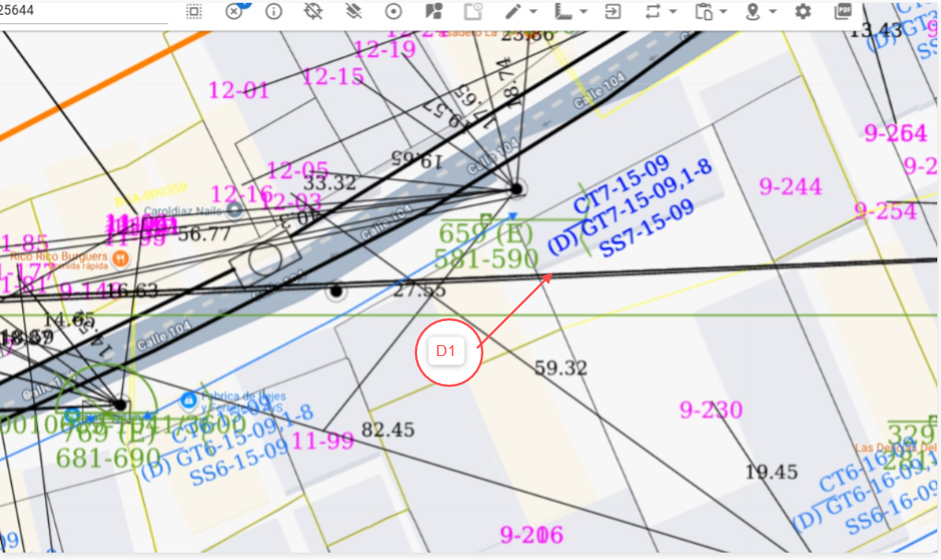Image resolution: width=941 pixels, height=560 pixels.
Task: Click the import arrow-into-box icon
Action: 613,11
